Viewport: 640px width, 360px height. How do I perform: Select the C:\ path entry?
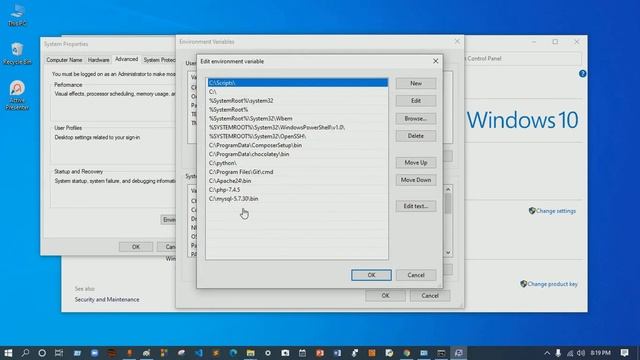point(297,92)
